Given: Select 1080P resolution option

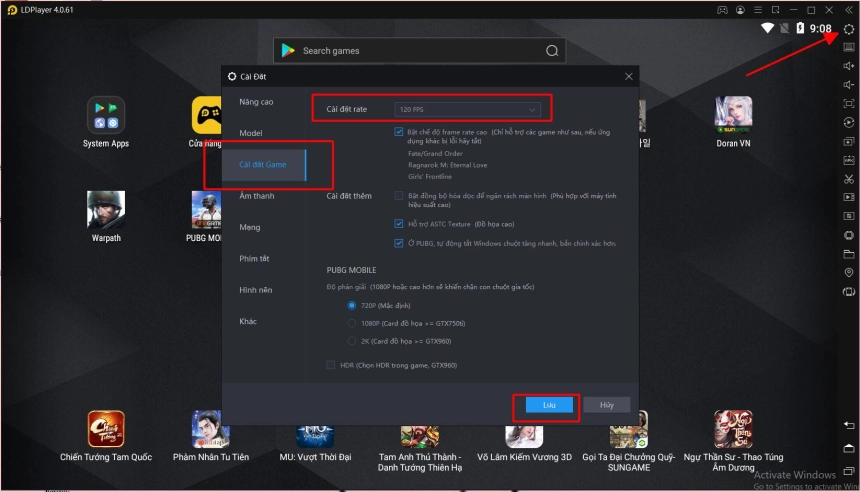Looking at the screenshot, I should pyautogui.click(x=352, y=323).
